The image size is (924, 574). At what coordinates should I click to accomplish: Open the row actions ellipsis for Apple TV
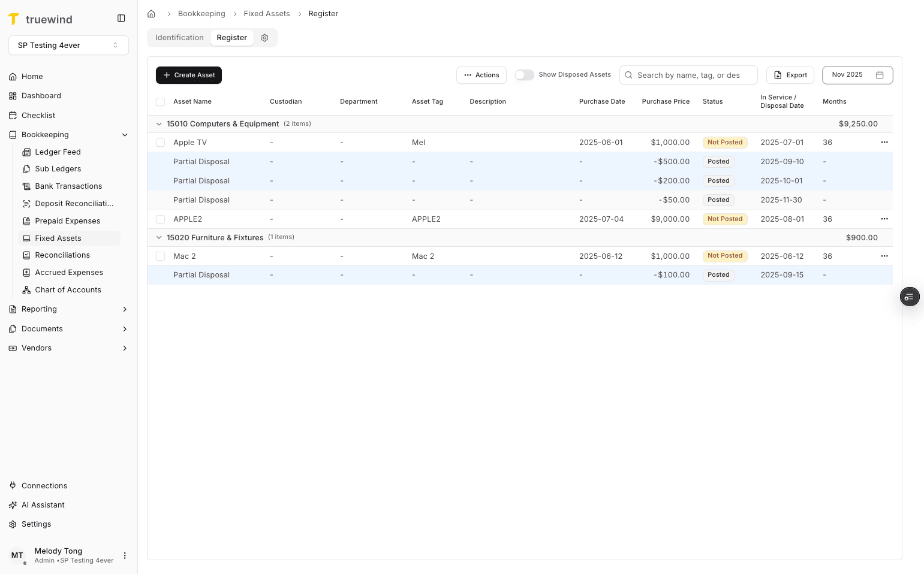click(884, 142)
